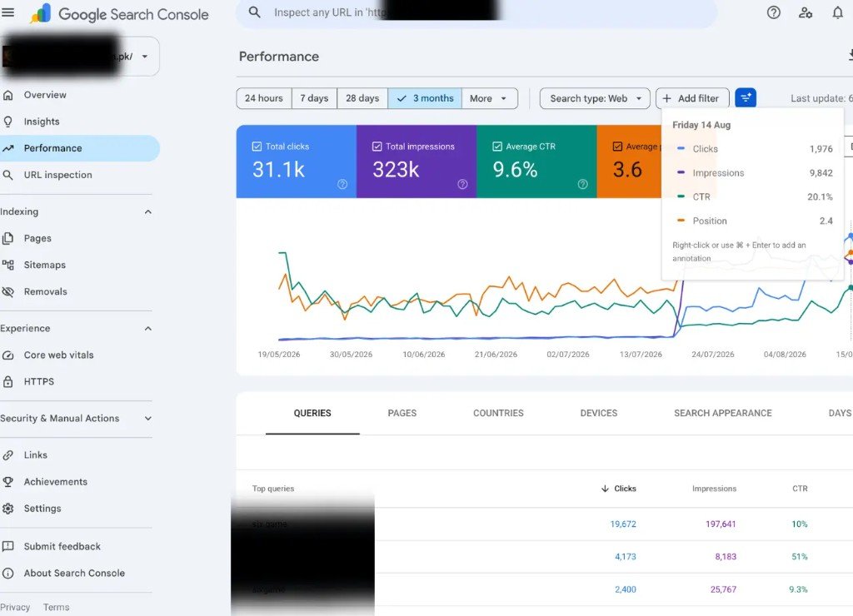Toggle the Average CTR checkbox
Image resolution: width=853 pixels, height=616 pixels.
pyautogui.click(x=497, y=147)
